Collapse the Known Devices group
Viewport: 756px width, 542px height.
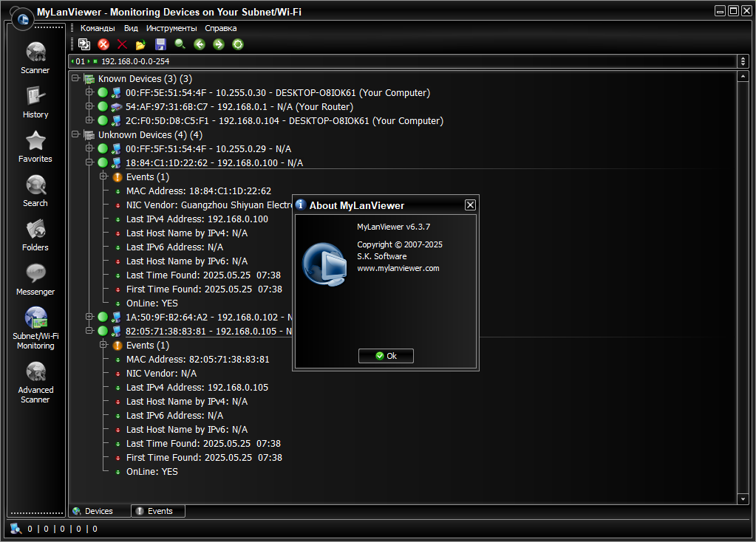point(75,78)
